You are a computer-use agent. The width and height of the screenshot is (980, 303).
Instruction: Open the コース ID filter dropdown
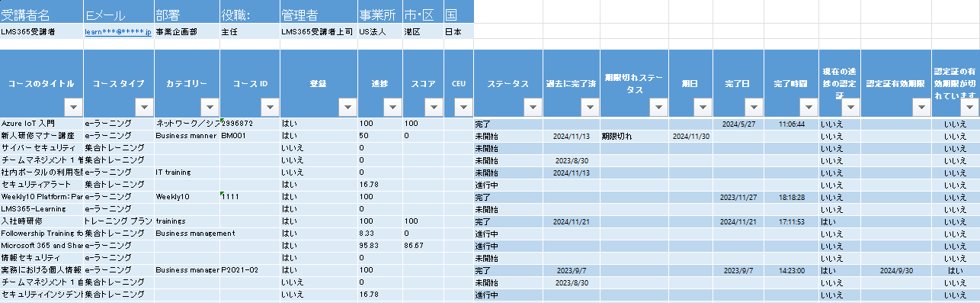point(271,107)
